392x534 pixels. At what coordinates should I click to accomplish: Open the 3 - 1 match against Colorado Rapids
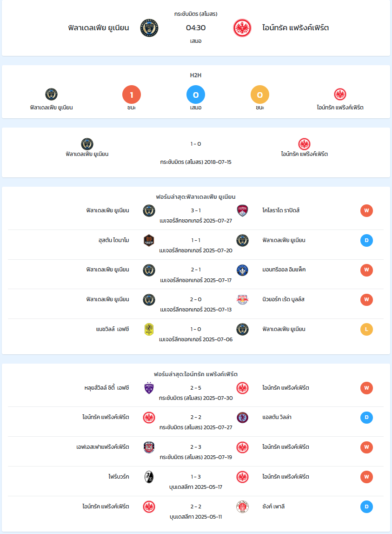click(x=196, y=210)
